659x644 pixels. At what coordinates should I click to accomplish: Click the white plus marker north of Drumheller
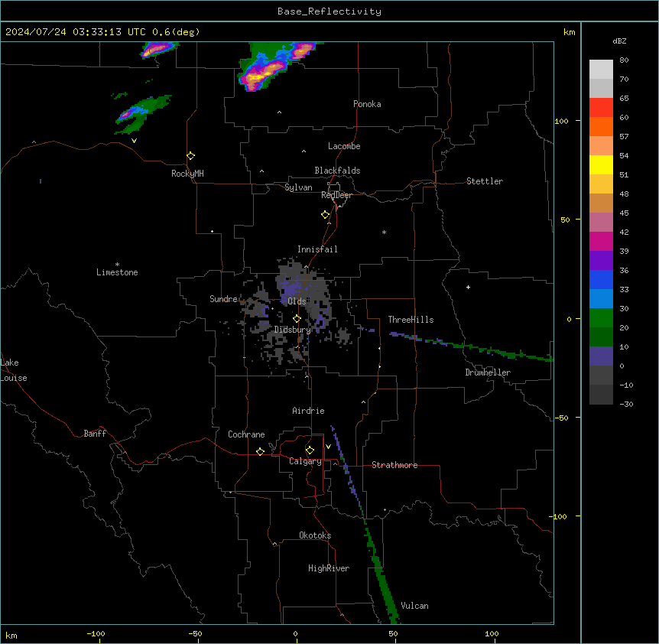[468, 287]
